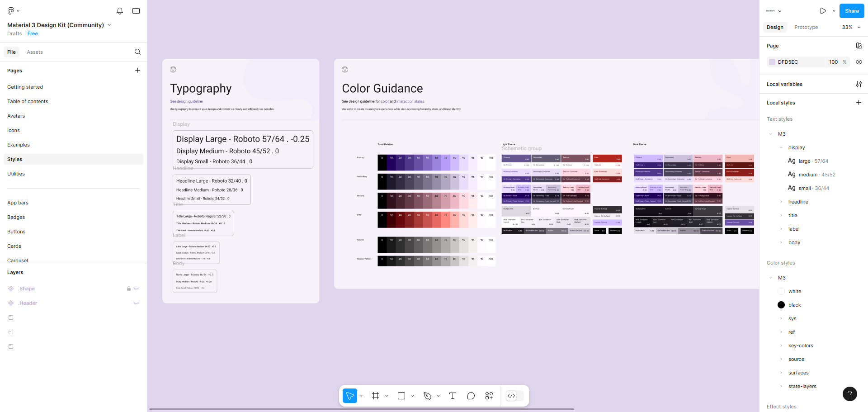Screen dimensions: 868x412
Task: Open the notifications bell
Action: tap(120, 11)
